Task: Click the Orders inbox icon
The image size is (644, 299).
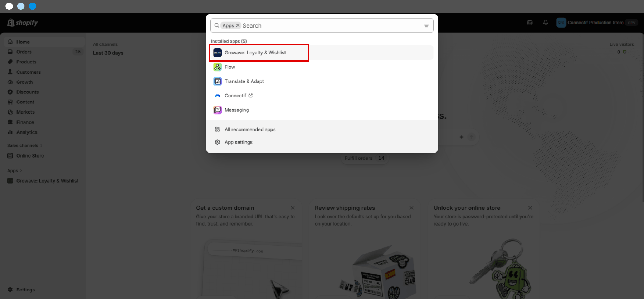Action: (x=10, y=52)
